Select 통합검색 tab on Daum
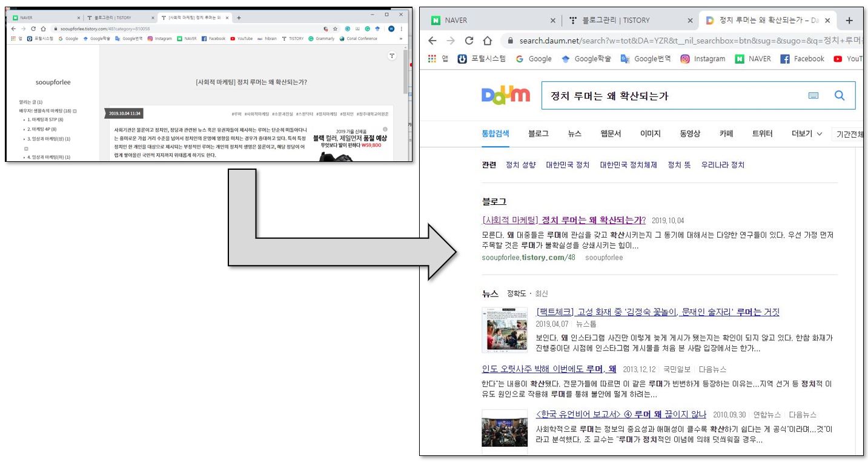Image resolution: width=868 pixels, height=462 pixels. [495, 133]
